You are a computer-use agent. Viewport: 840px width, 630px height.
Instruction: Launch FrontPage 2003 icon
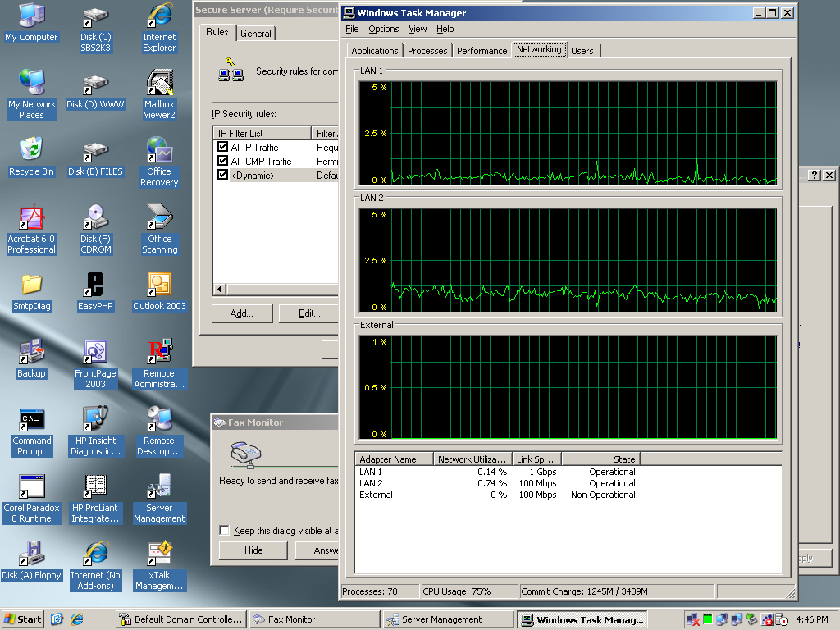click(x=95, y=364)
